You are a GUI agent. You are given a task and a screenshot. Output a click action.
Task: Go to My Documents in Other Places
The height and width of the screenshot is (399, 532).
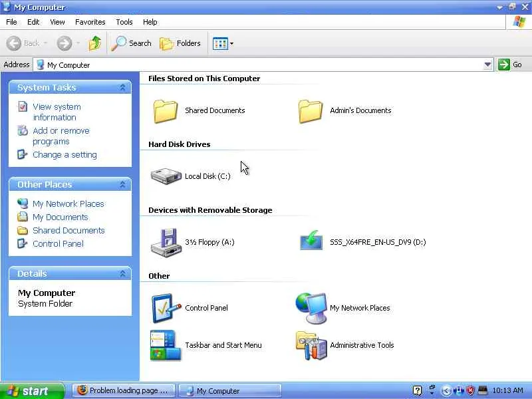click(61, 217)
